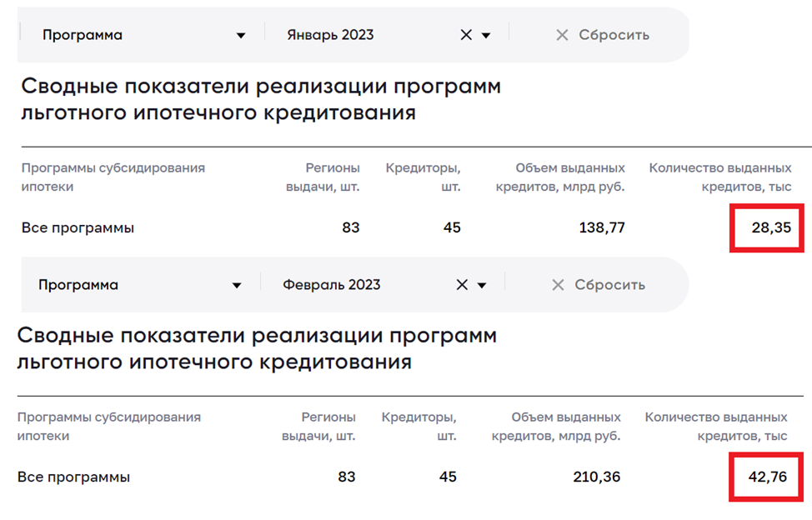Click the highlighted 28,35 loans count value
Image resolution: width=812 pixels, height=520 pixels.
(x=771, y=227)
